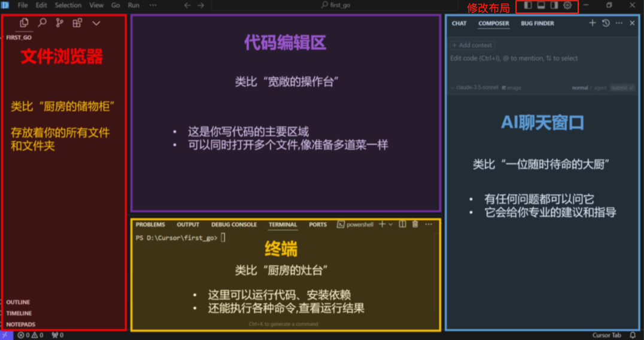Expand the FIRST_GO folder section

[19, 37]
